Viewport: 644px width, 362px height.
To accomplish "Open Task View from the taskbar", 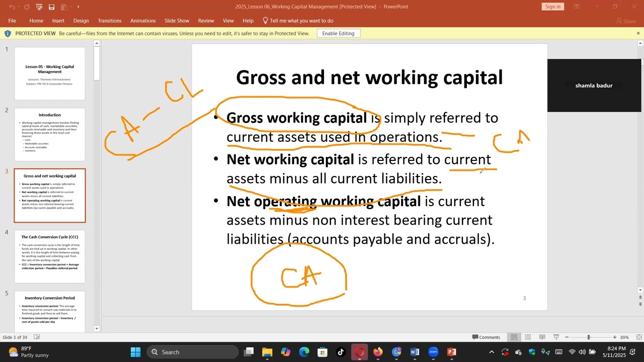I will click(249, 352).
